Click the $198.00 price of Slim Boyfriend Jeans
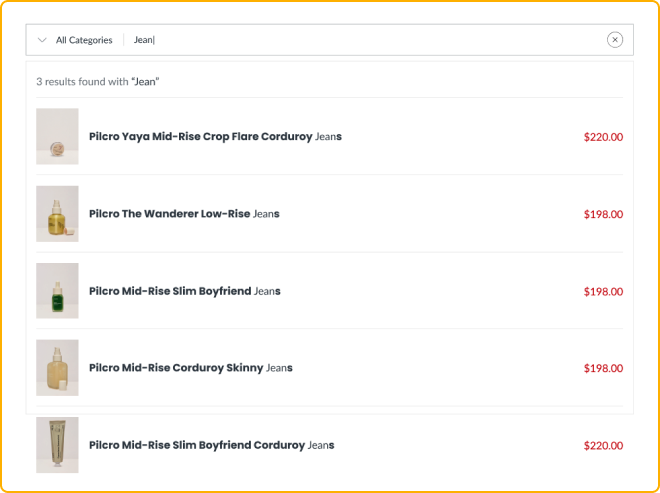 point(603,292)
